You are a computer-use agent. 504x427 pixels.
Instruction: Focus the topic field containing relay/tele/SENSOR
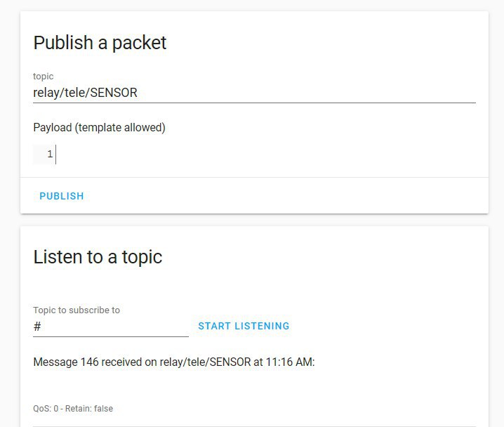click(x=254, y=93)
